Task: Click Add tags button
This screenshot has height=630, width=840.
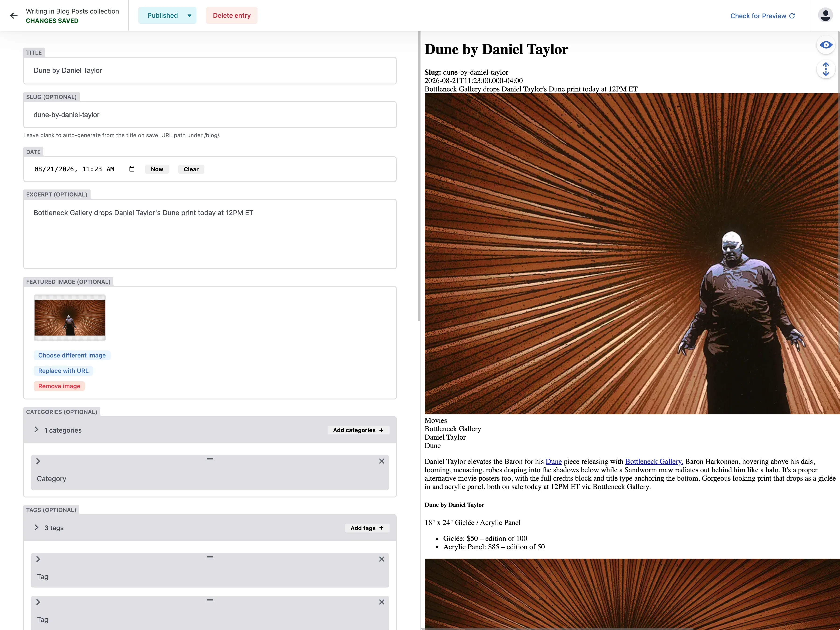Action: pyautogui.click(x=367, y=528)
